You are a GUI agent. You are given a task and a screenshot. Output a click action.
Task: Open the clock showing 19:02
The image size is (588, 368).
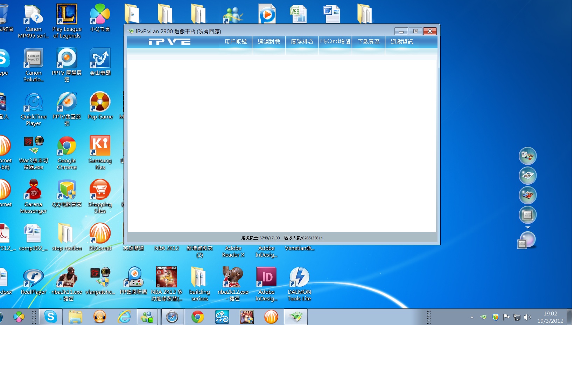click(x=550, y=317)
